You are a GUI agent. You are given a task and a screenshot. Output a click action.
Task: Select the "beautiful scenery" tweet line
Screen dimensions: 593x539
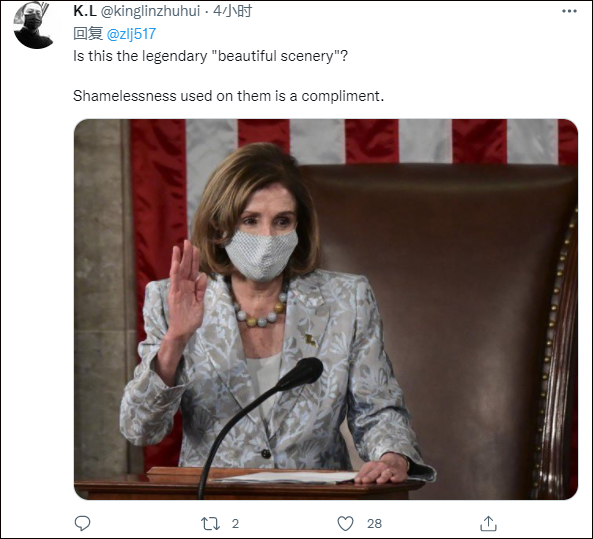point(210,56)
